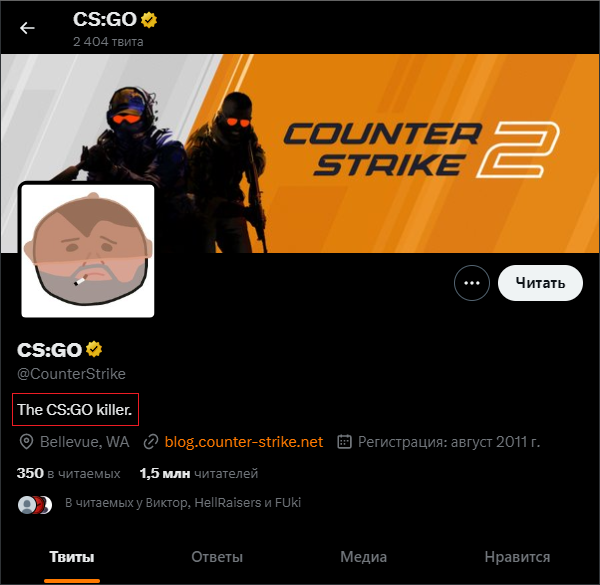Click the back arrow icon

click(27, 28)
